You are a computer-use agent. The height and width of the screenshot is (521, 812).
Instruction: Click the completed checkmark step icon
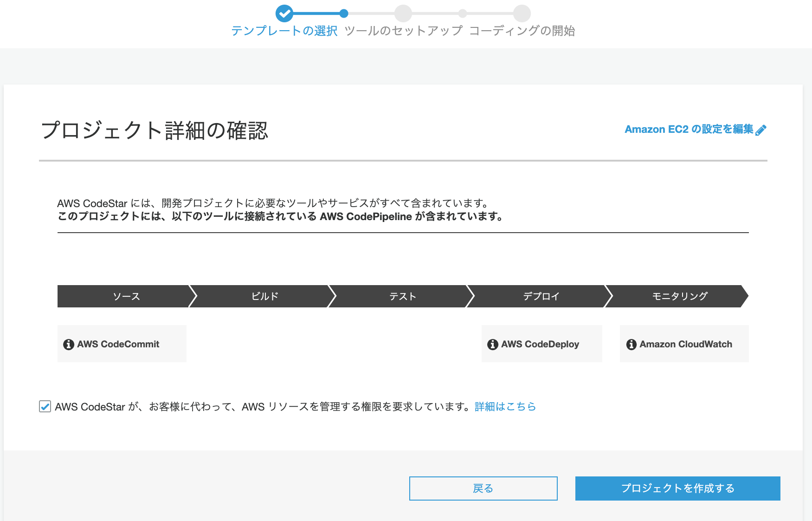click(284, 13)
